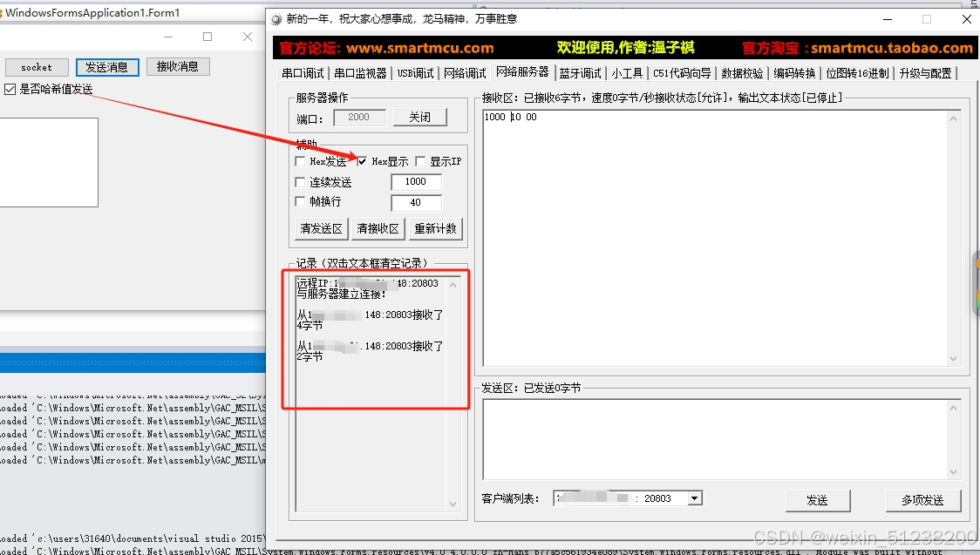Click the 帧换行 field showing 40
The height and width of the screenshot is (555, 980).
coord(416,203)
